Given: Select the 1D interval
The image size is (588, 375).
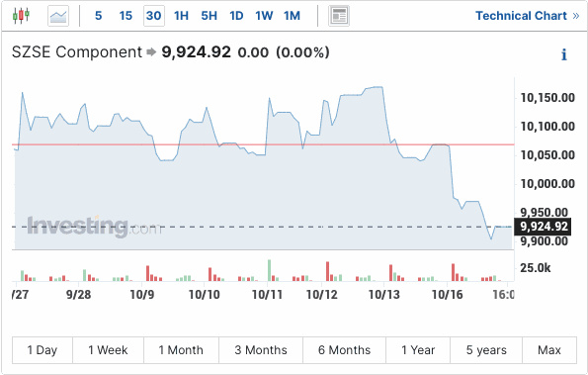Looking at the screenshot, I should tap(236, 16).
